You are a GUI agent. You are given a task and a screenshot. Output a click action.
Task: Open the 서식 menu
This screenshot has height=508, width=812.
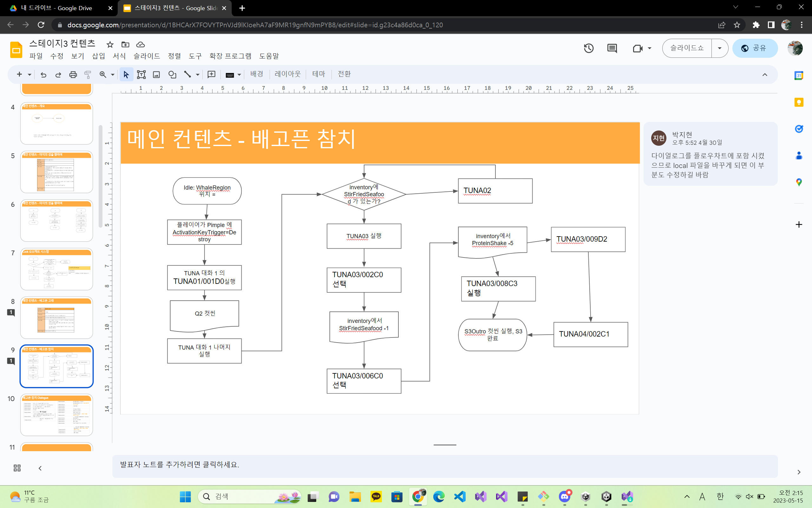119,56
